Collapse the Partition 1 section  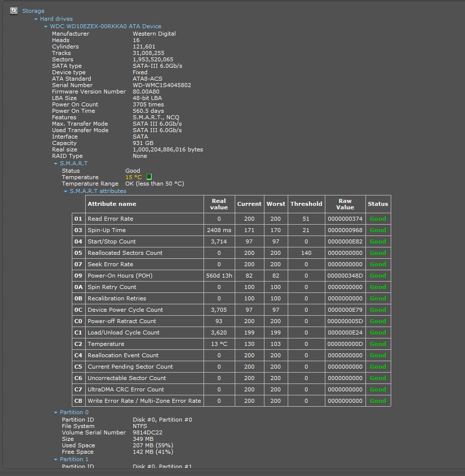point(56,460)
